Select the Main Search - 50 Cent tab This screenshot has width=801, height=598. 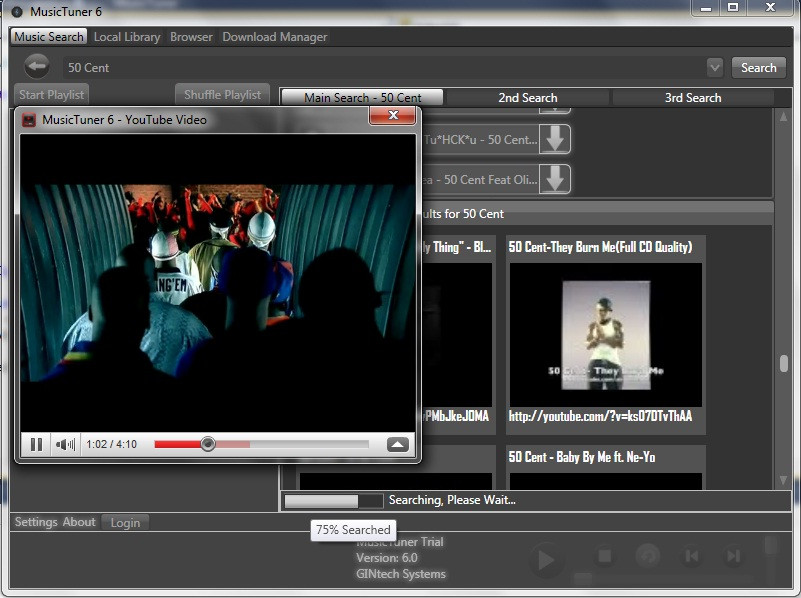coord(362,98)
